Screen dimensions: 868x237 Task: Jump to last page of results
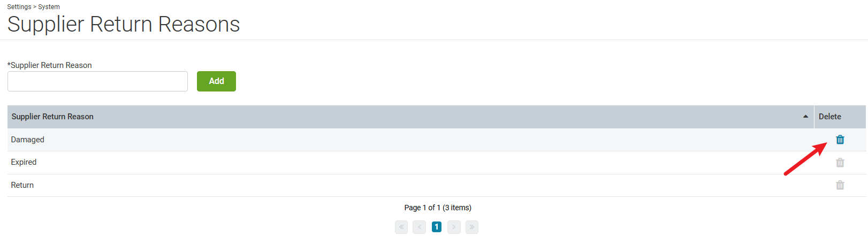coord(472,227)
